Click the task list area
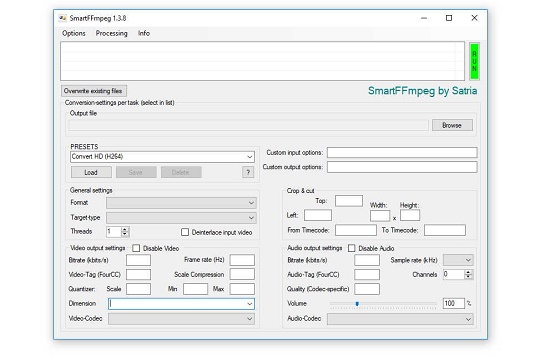 coord(263,61)
